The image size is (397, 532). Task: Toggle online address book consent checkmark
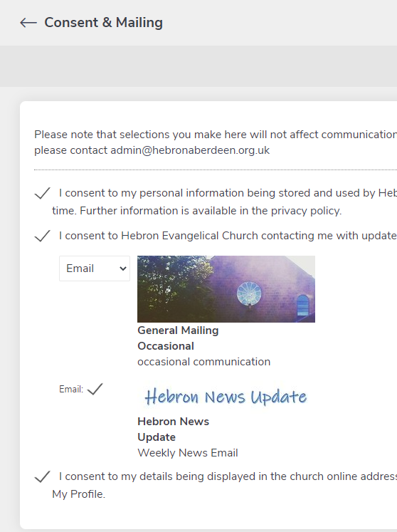point(43,476)
